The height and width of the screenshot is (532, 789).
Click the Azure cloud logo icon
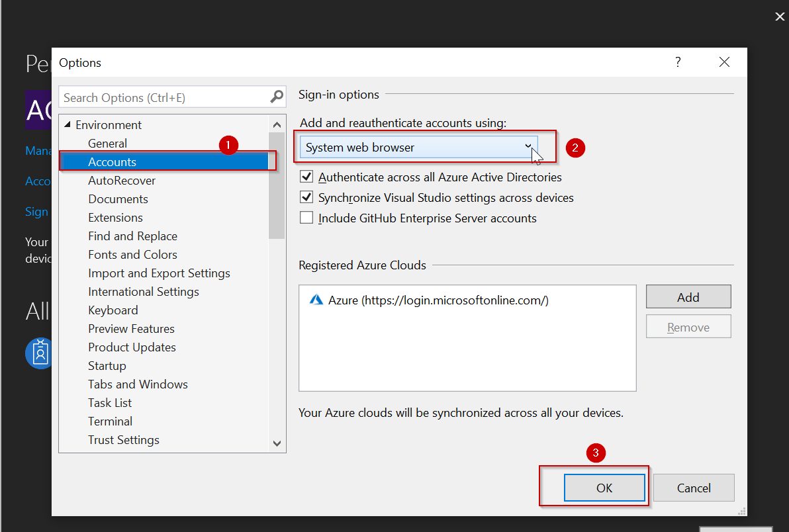(x=316, y=300)
